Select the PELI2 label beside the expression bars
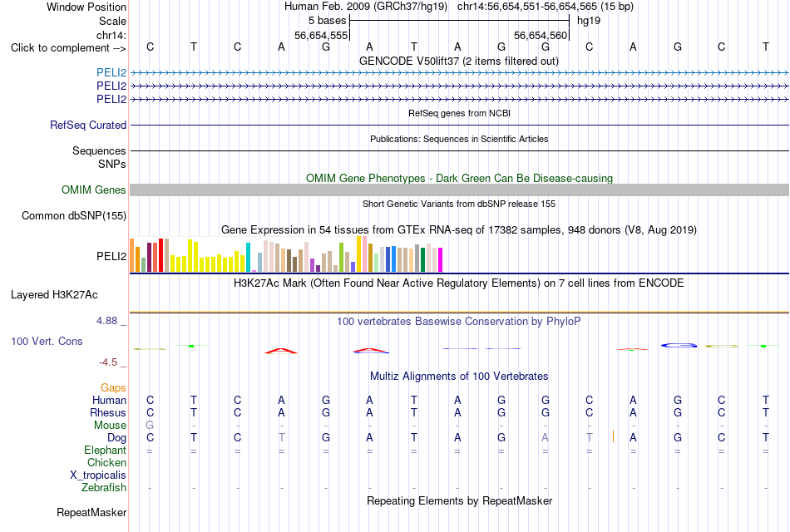The image size is (790, 532). (x=111, y=256)
